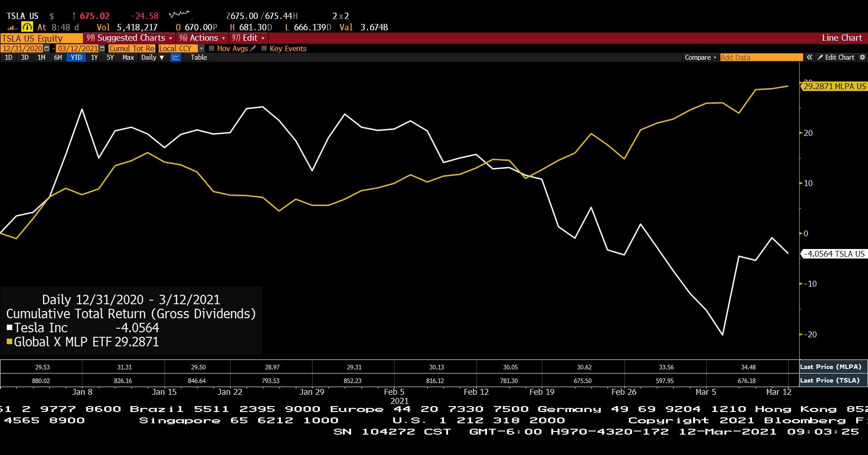This screenshot has height=455, width=868.
Task: Switch to the Table view
Action: click(199, 57)
